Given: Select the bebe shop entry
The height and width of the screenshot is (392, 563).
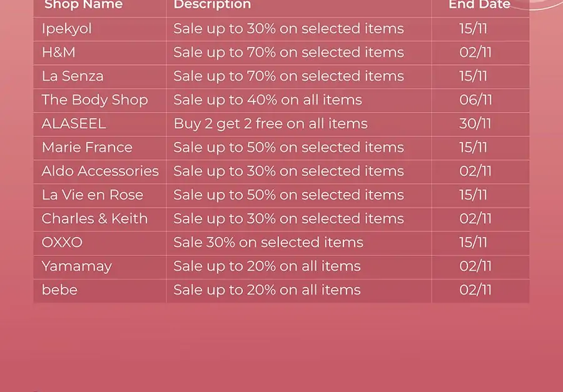Looking at the screenshot, I should 59,290.
